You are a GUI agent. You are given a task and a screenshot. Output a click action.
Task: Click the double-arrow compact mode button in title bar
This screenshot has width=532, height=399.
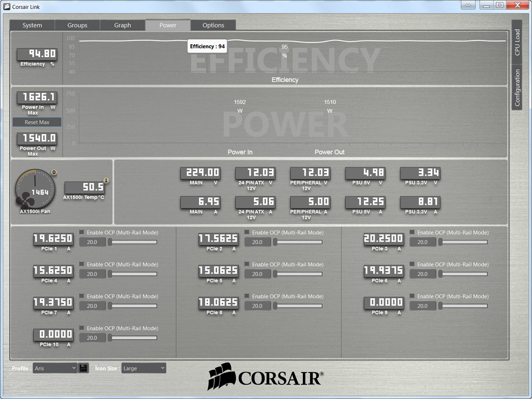tap(468, 5)
